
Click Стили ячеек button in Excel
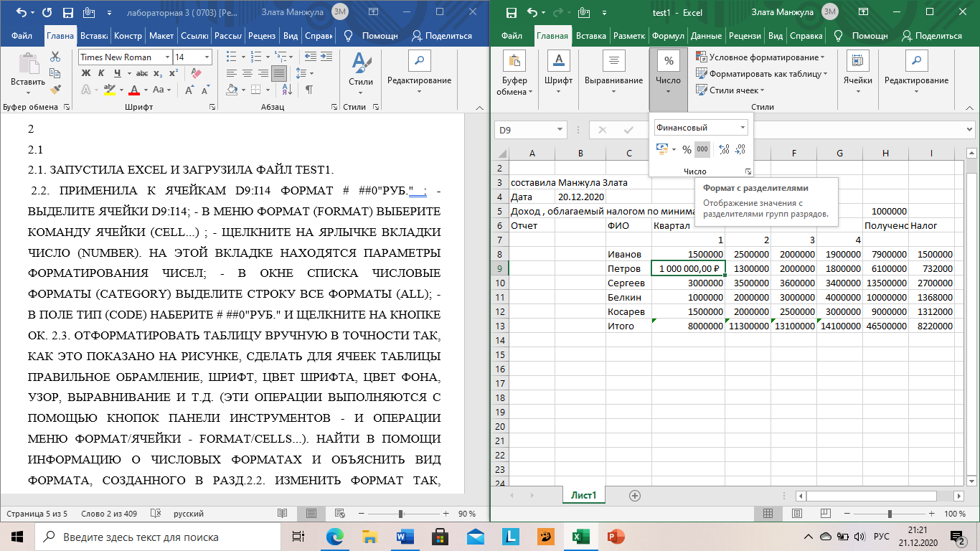point(730,90)
